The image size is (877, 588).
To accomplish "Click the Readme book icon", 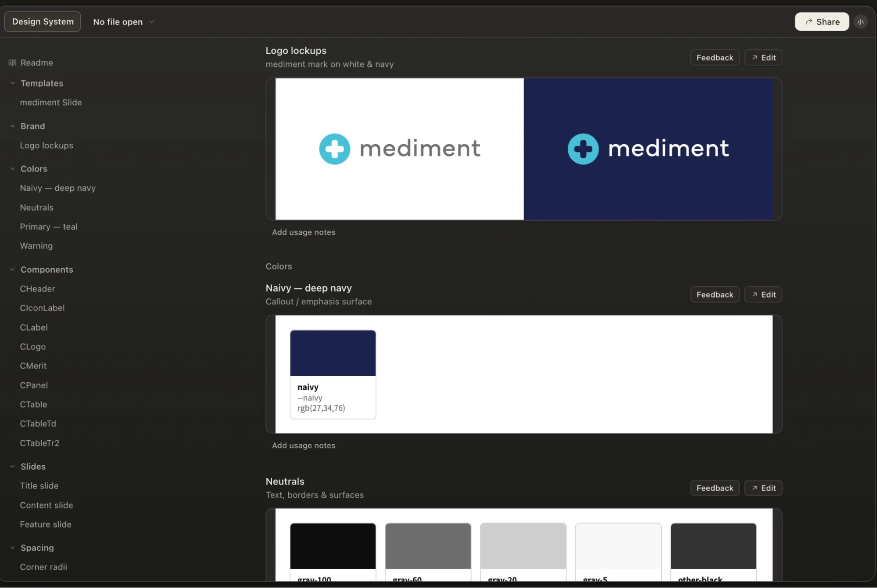I will tap(12, 63).
